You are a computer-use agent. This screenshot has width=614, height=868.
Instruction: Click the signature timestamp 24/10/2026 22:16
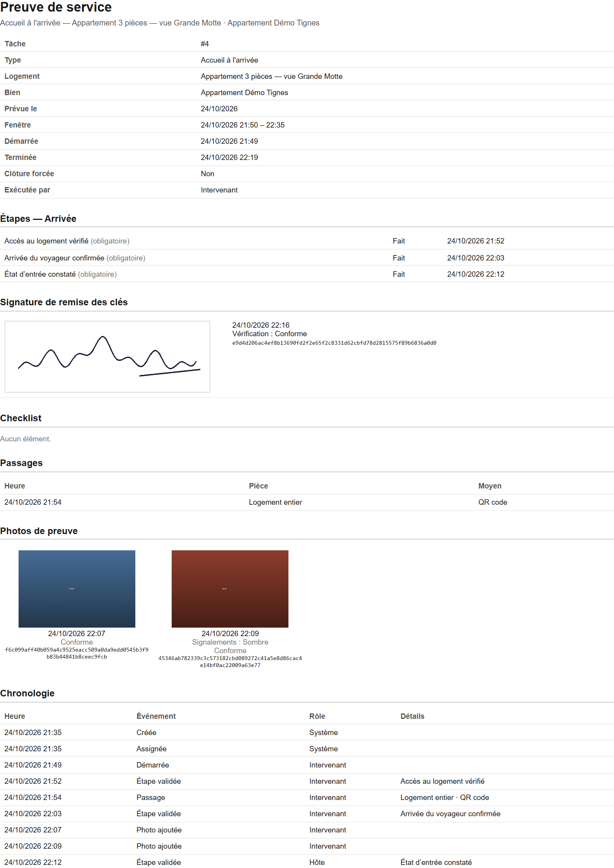[261, 325]
